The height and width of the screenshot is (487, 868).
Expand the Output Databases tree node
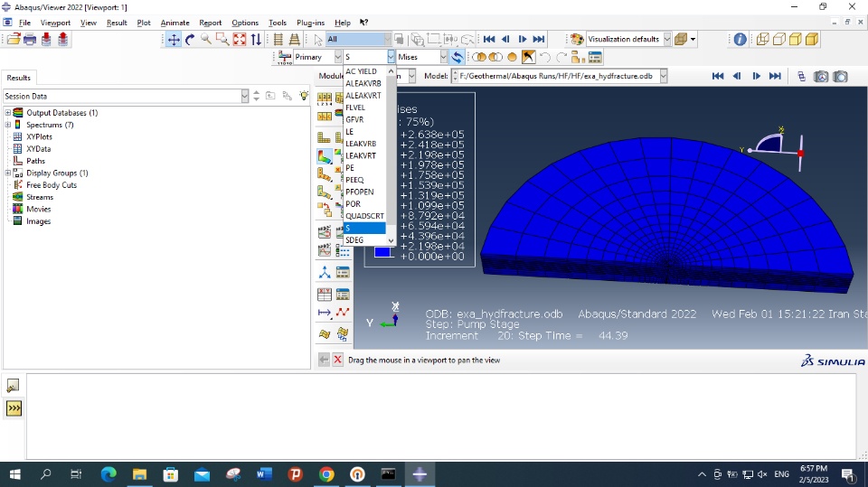[7, 113]
